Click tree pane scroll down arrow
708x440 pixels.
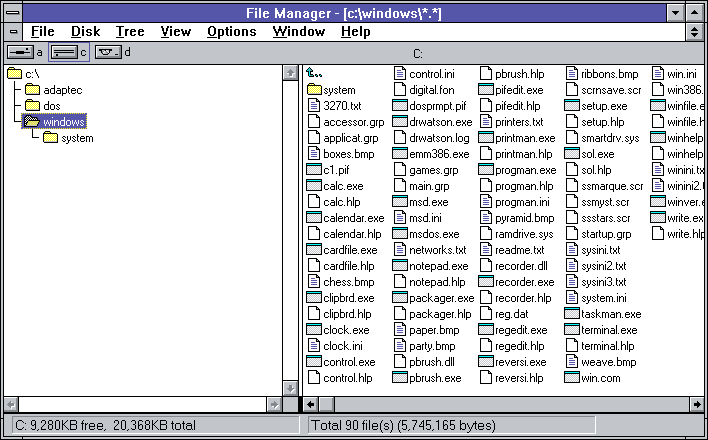pos(290,388)
